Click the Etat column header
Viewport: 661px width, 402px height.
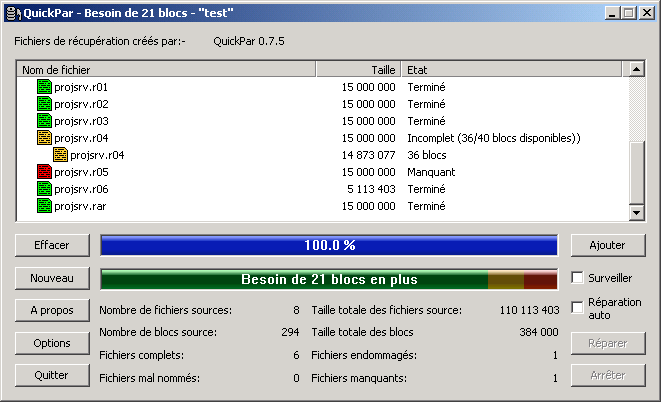510,70
